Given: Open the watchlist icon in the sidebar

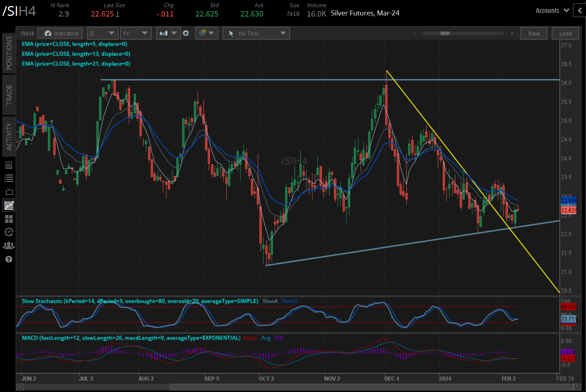Looking at the screenshot, I should [x=9, y=178].
